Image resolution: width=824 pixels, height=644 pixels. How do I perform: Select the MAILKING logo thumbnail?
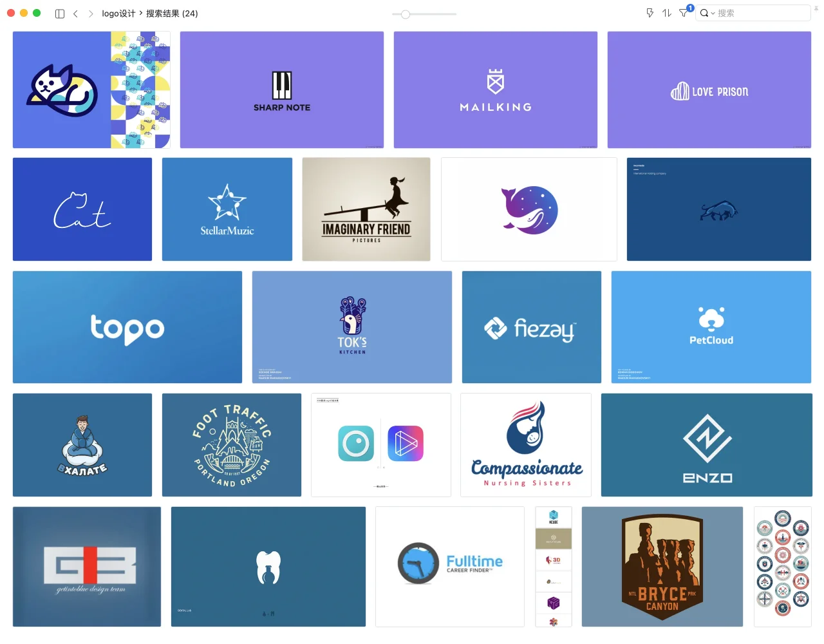(496, 90)
